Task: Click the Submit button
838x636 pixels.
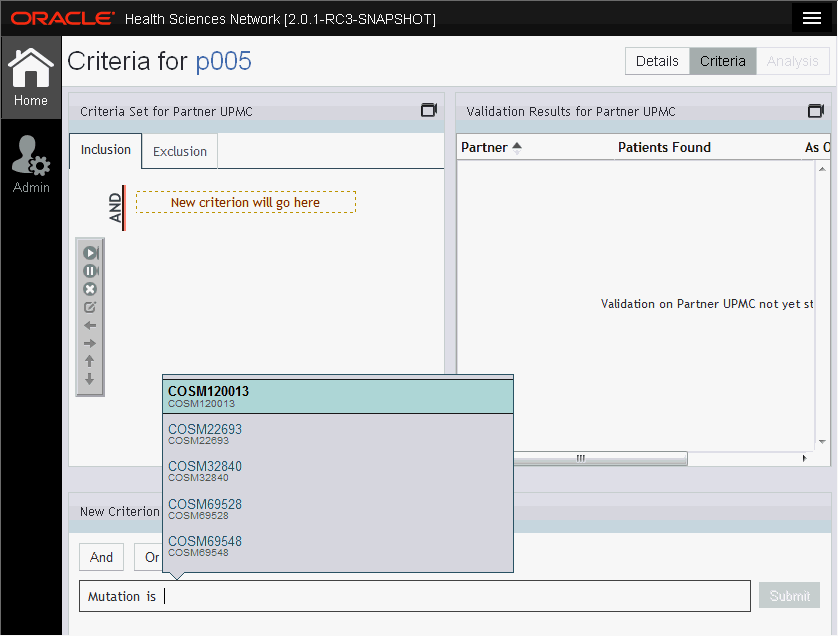Action: click(x=789, y=595)
